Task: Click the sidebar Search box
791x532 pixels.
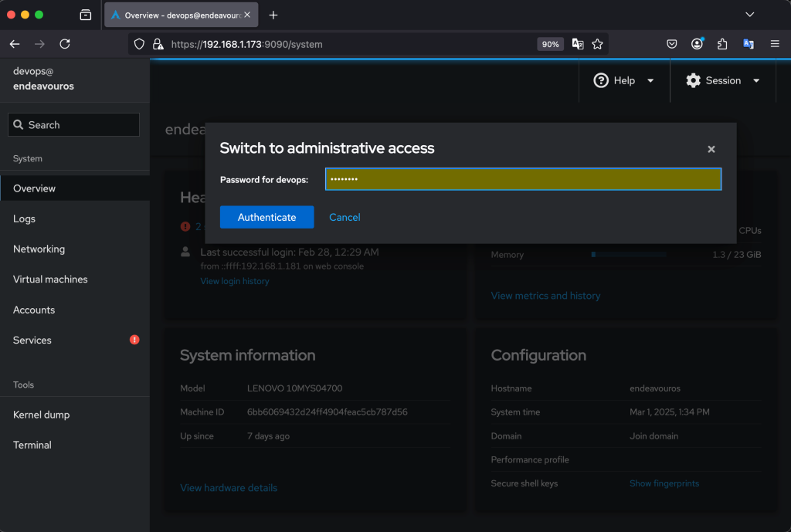Action: coord(74,125)
